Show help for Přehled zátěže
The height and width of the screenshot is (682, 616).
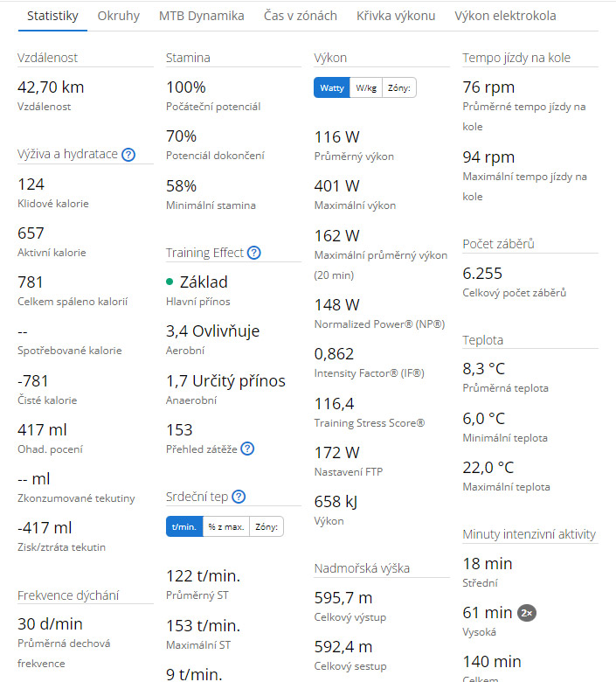point(247,449)
